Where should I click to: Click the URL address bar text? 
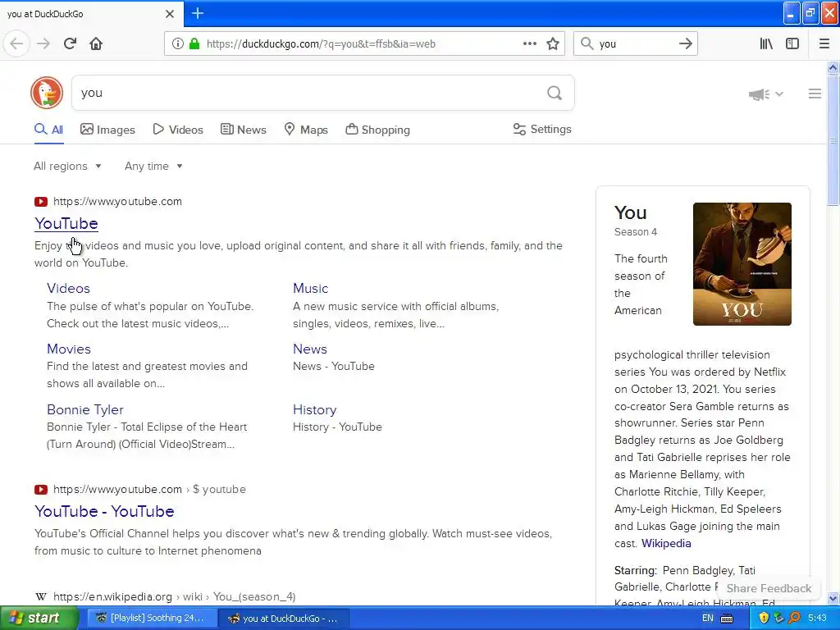(321, 44)
